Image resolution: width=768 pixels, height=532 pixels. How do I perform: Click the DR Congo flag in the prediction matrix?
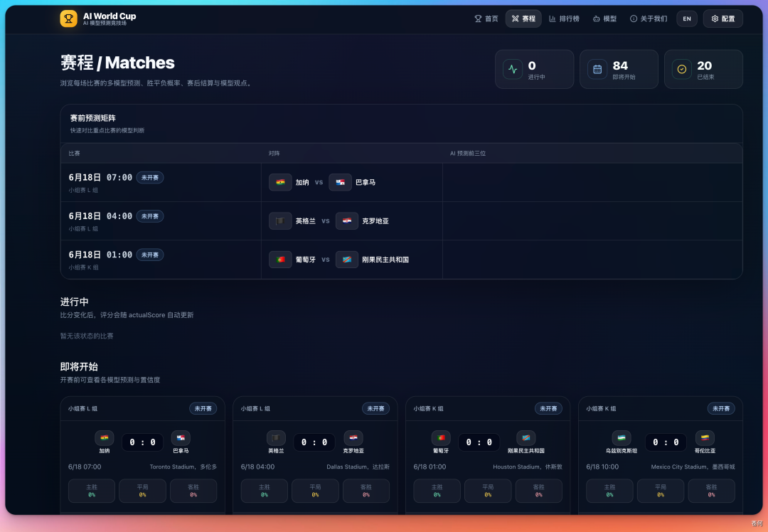pyautogui.click(x=347, y=260)
